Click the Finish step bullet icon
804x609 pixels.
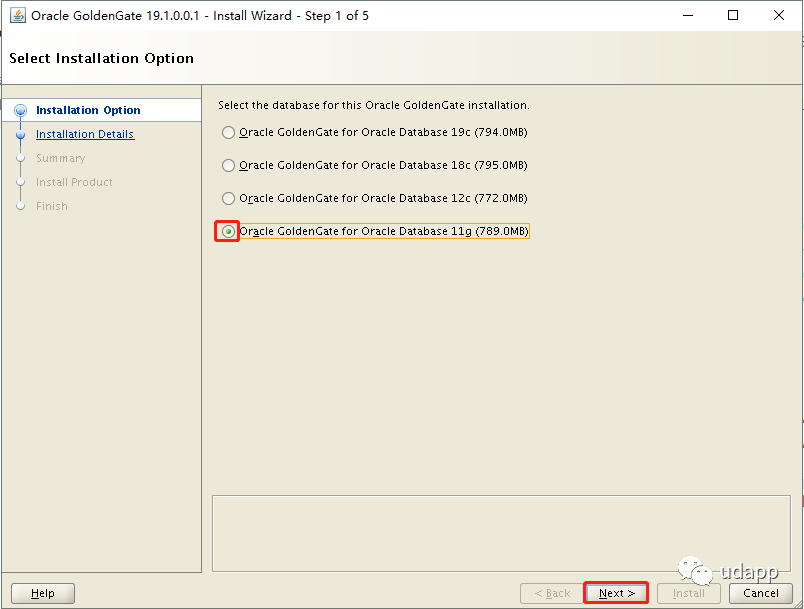click(20, 206)
